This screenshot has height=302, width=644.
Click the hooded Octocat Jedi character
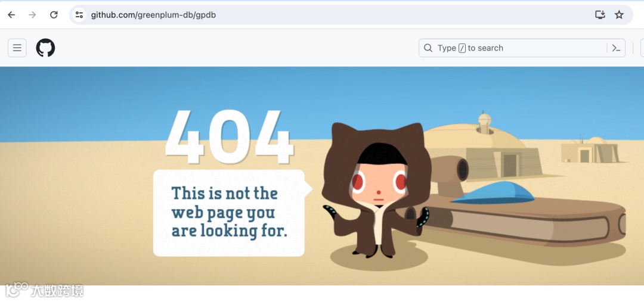click(377, 190)
